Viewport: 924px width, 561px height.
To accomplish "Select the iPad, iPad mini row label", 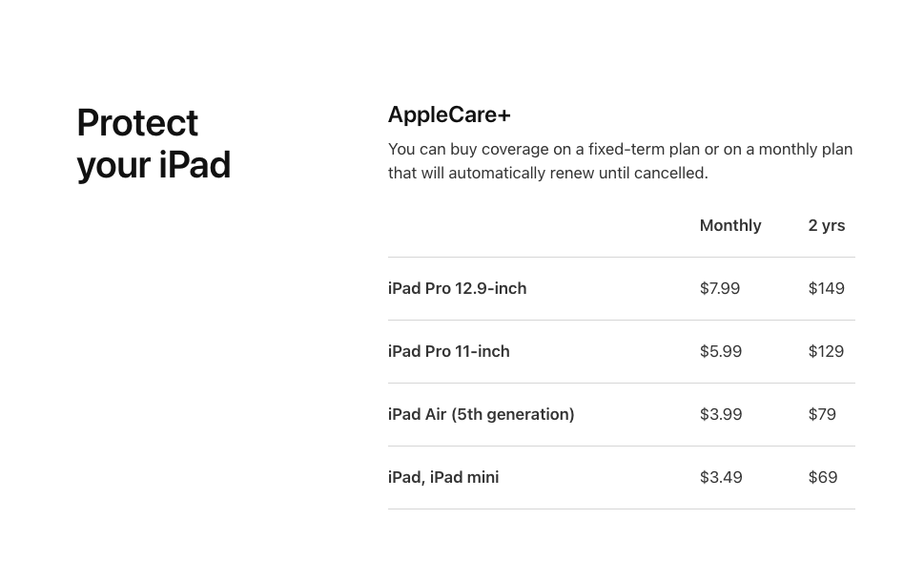I will pos(443,477).
